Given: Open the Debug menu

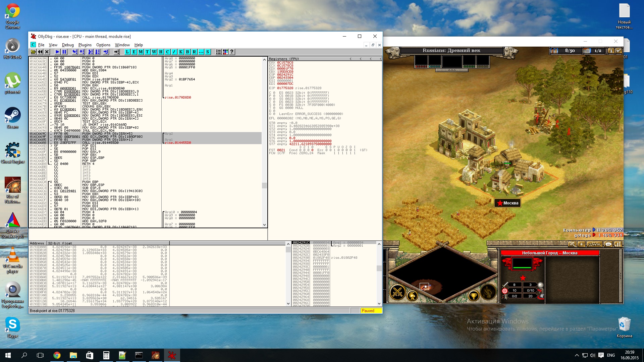Looking at the screenshot, I should click(x=68, y=45).
